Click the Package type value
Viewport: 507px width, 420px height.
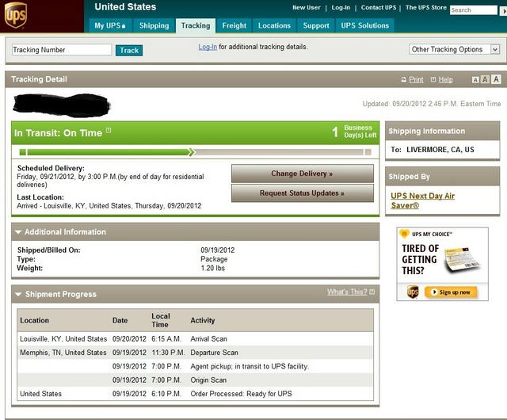coord(214,259)
